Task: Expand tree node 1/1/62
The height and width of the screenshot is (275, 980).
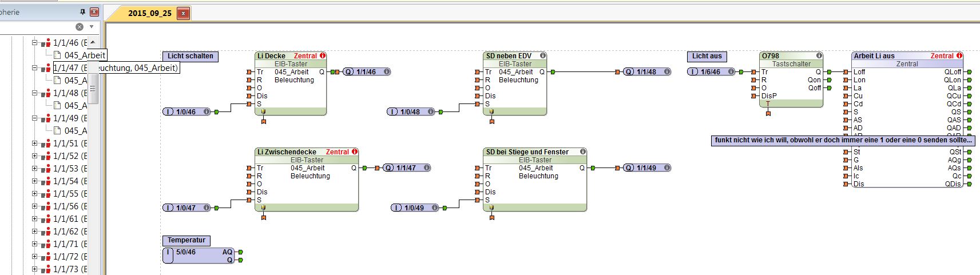Action: (x=34, y=232)
